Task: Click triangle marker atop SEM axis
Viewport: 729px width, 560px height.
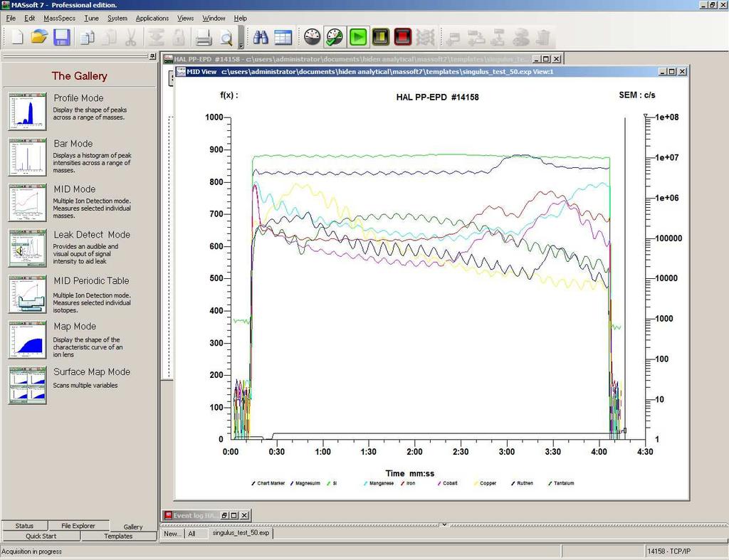Action: 646,116
